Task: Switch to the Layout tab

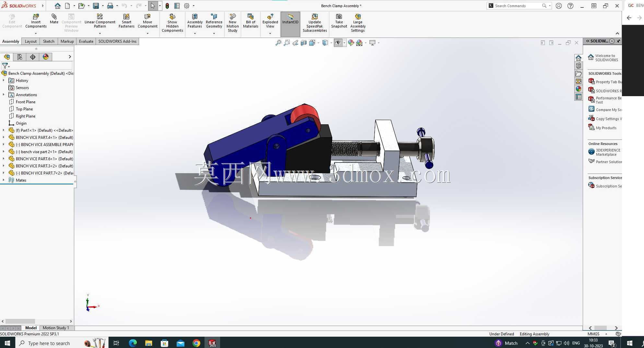Action: click(31, 41)
